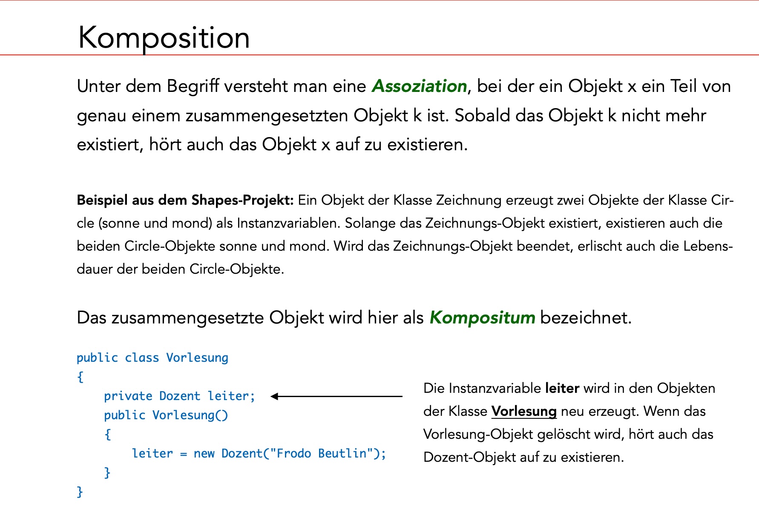Click the black arrow pointing at the code
This screenshot has height=532, width=759.
pos(336,396)
